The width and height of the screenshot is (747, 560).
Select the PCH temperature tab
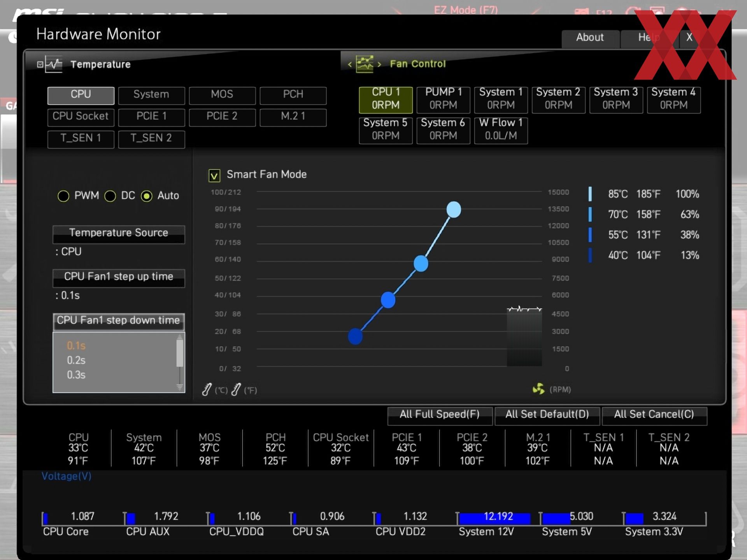click(293, 95)
